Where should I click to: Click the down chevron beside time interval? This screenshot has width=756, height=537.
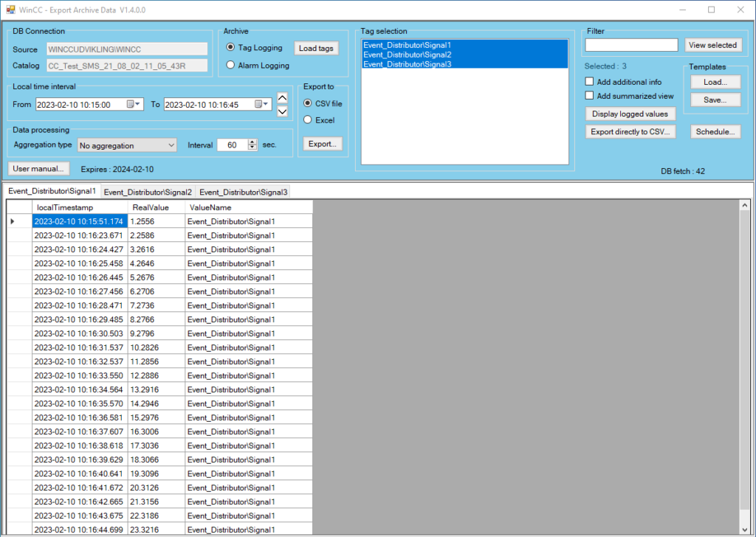coord(283,111)
